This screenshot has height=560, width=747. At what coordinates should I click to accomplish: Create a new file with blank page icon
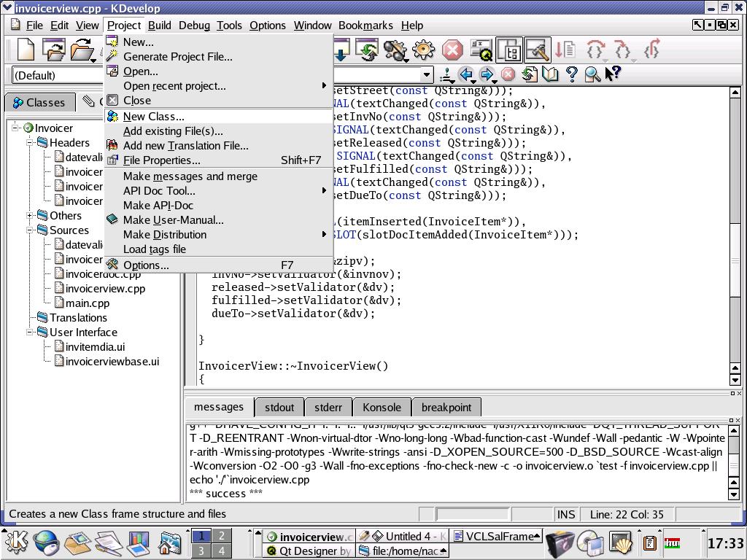26,50
